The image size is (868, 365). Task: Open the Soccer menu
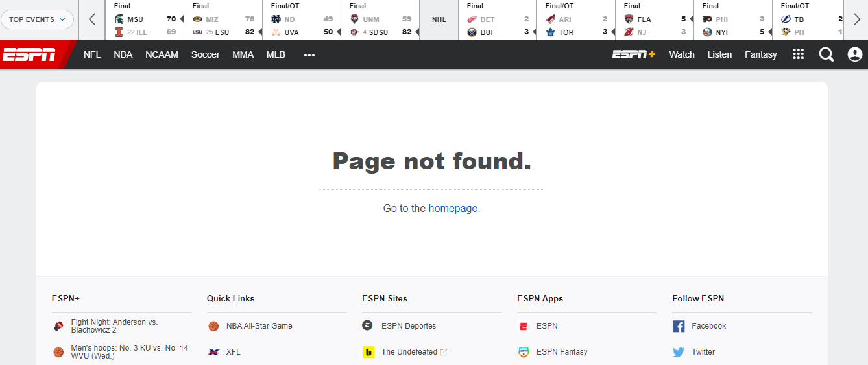(x=205, y=54)
